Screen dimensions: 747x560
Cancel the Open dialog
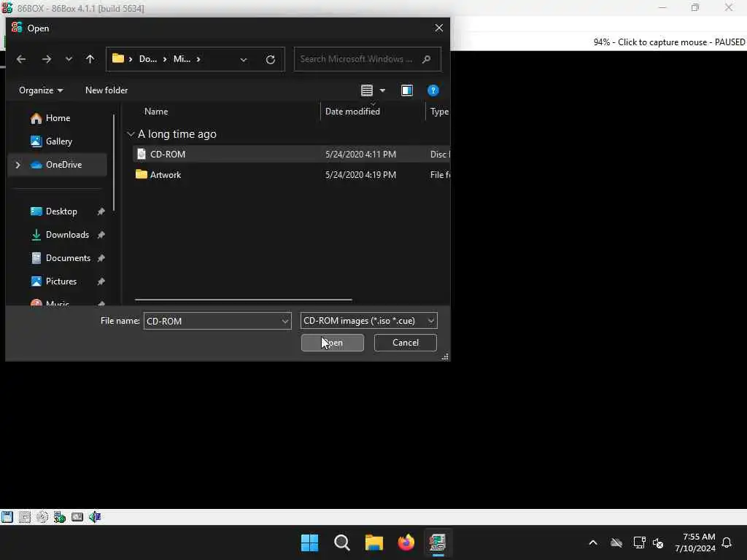coord(406,343)
